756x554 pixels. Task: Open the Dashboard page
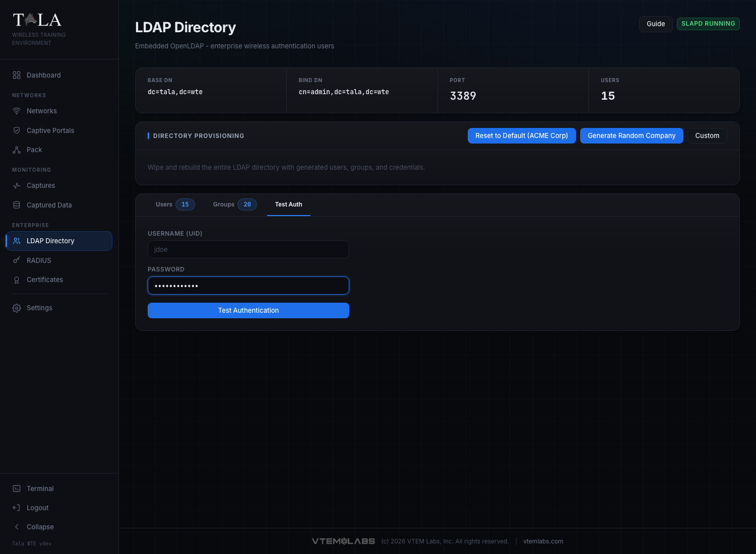59,75
